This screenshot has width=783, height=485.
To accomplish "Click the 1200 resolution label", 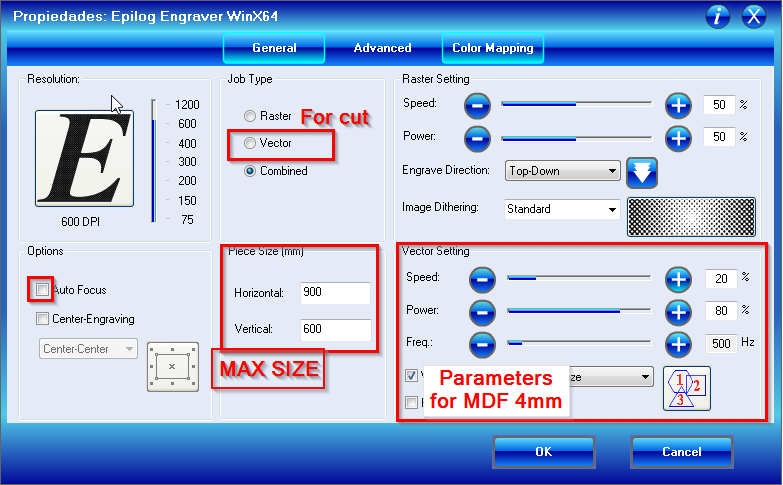I will point(187,105).
